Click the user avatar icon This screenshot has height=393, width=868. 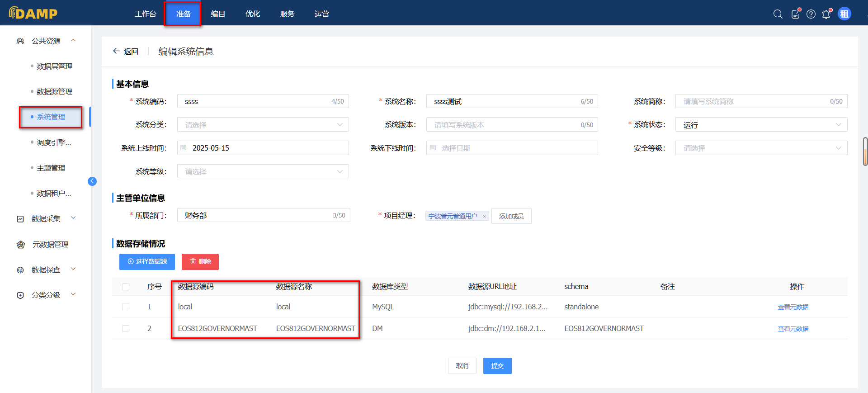844,14
